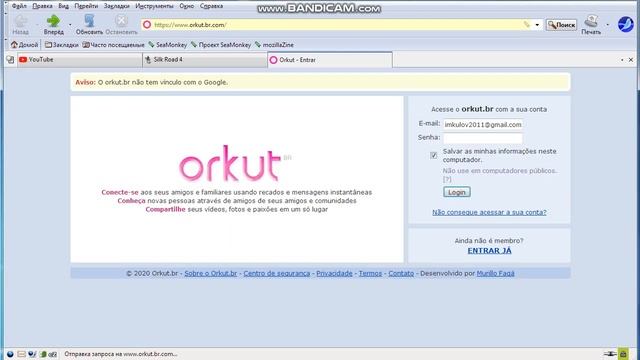
Task: Open the tab list dropdown arrow
Action: [622, 60]
